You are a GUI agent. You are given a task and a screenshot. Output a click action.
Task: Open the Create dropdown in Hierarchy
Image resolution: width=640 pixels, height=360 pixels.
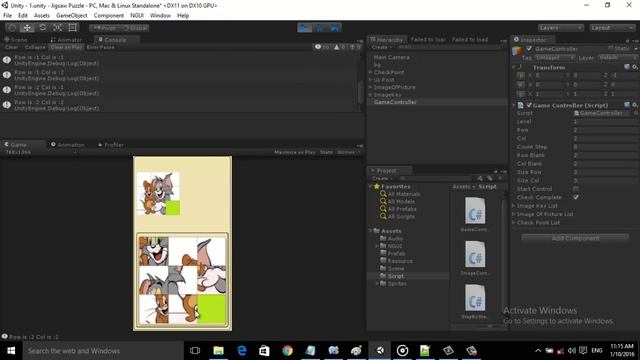(381, 47)
